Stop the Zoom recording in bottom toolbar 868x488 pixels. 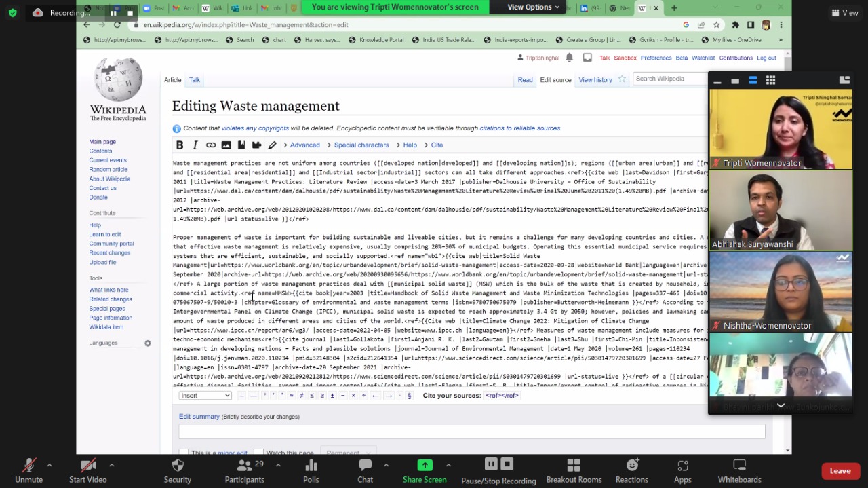pyautogui.click(x=507, y=464)
